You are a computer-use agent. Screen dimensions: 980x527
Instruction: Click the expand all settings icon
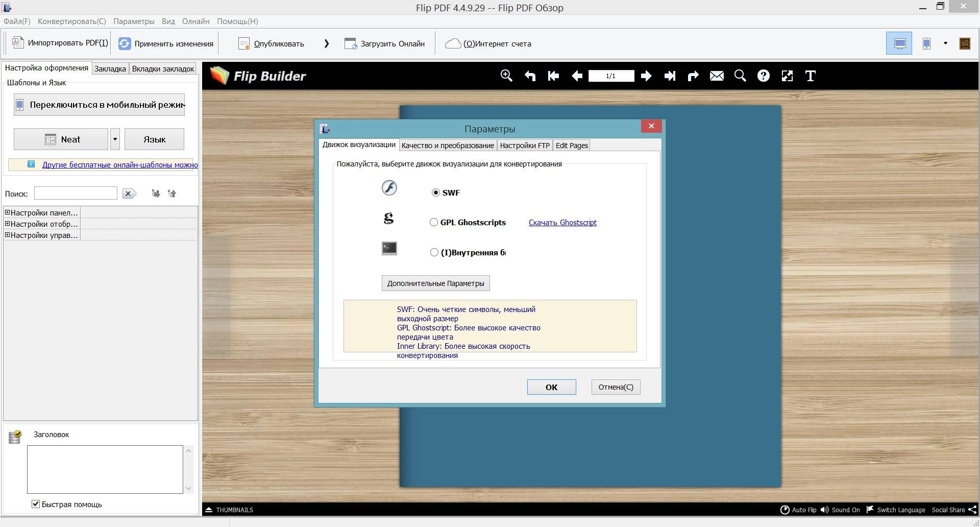click(x=156, y=194)
